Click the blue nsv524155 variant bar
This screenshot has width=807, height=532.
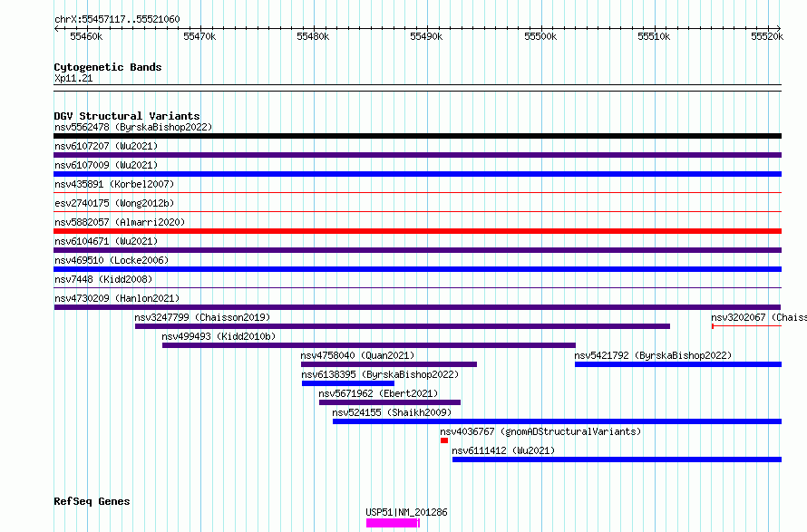pyautogui.click(x=557, y=421)
